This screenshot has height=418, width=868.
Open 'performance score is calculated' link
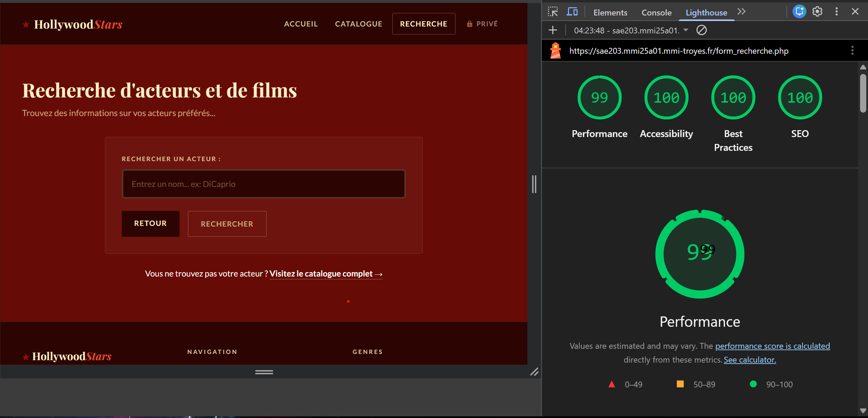coord(773,346)
